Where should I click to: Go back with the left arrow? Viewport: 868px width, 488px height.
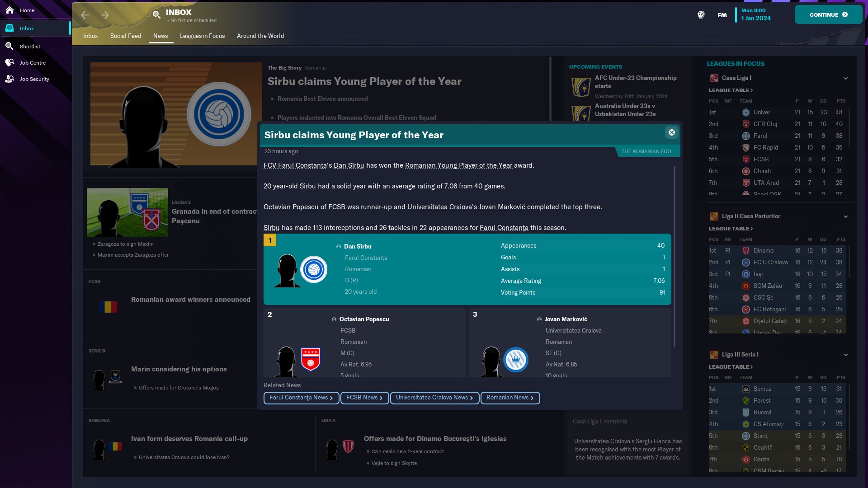(x=85, y=15)
